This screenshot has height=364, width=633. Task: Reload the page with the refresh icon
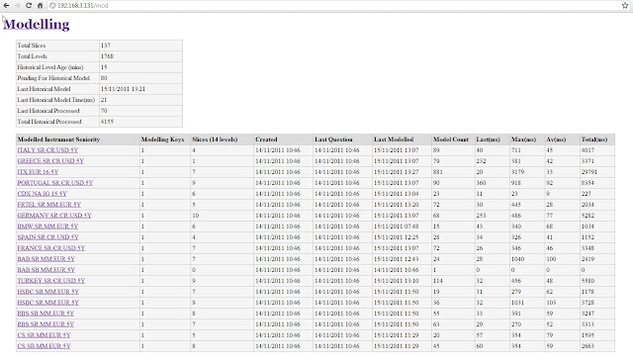click(x=29, y=6)
